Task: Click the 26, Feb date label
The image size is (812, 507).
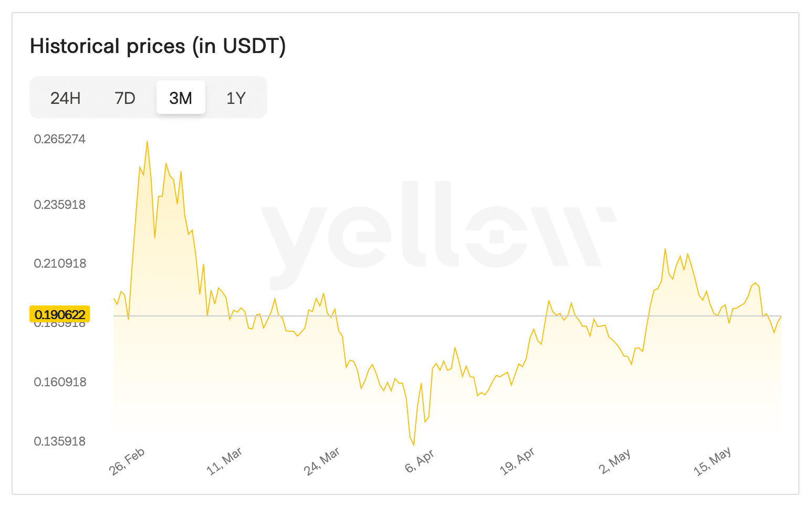Action: click(x=127, y=461)
